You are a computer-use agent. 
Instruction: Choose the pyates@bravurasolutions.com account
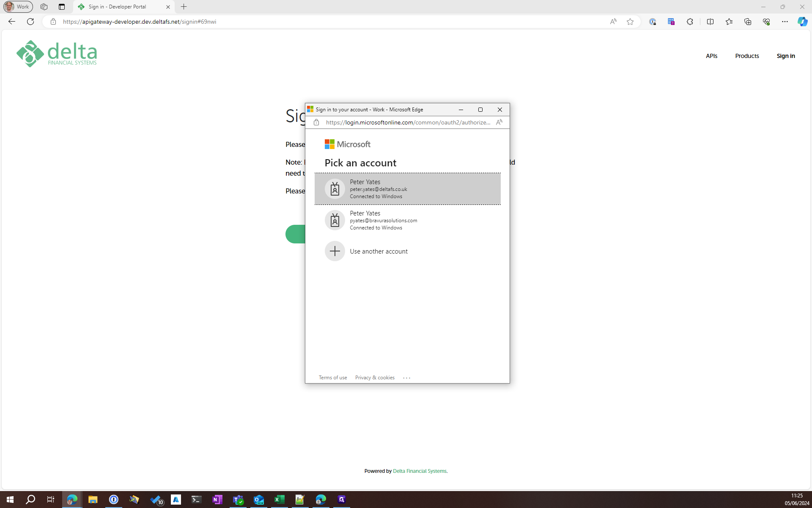407,220
